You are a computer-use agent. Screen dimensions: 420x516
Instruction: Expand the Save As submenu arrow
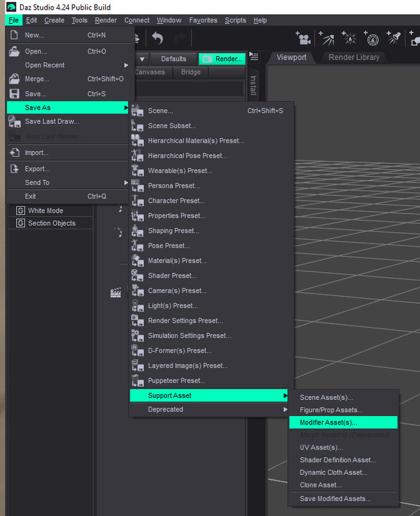coord(126,108)
